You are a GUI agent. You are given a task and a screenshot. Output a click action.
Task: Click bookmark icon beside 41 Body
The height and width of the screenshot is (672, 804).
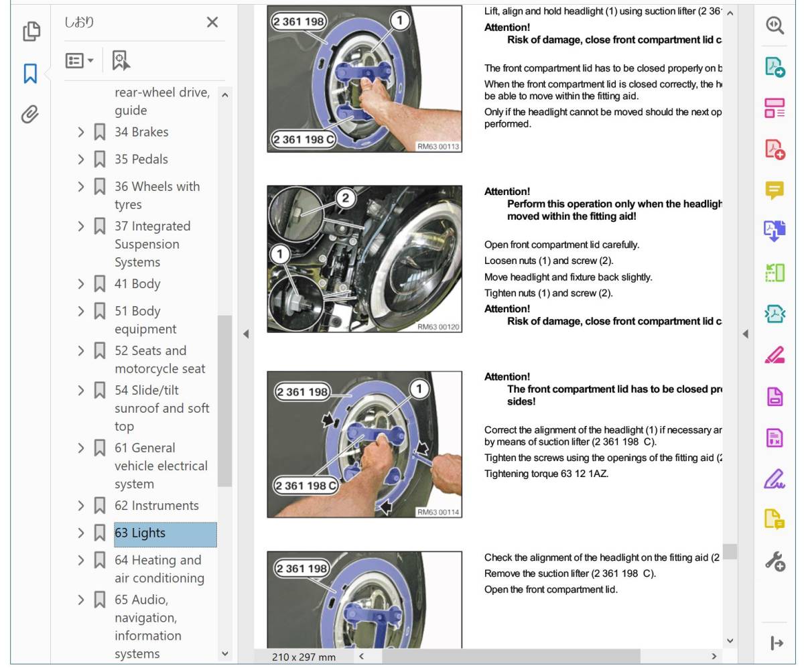[x=100, y=284]
